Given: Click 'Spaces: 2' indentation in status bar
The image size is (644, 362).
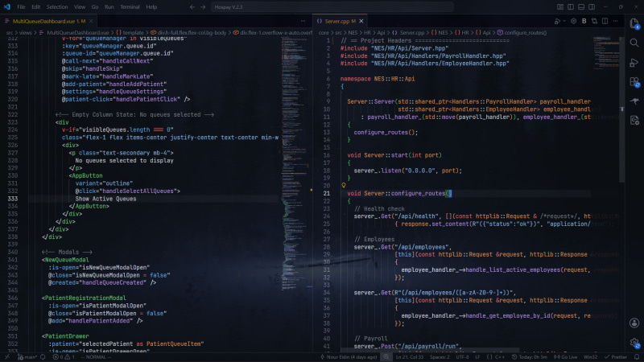Looking at the screenshot, I should coord(440,357).
